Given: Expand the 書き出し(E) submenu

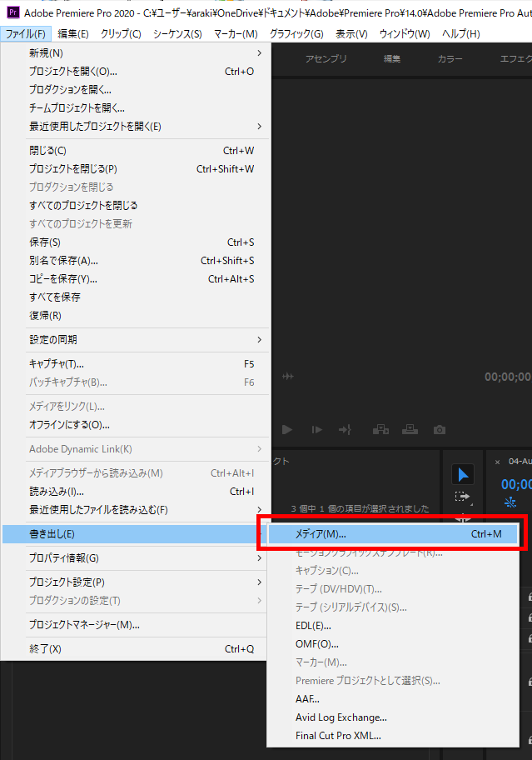Looking at the screenshot, I should click(x=135, y=534).
